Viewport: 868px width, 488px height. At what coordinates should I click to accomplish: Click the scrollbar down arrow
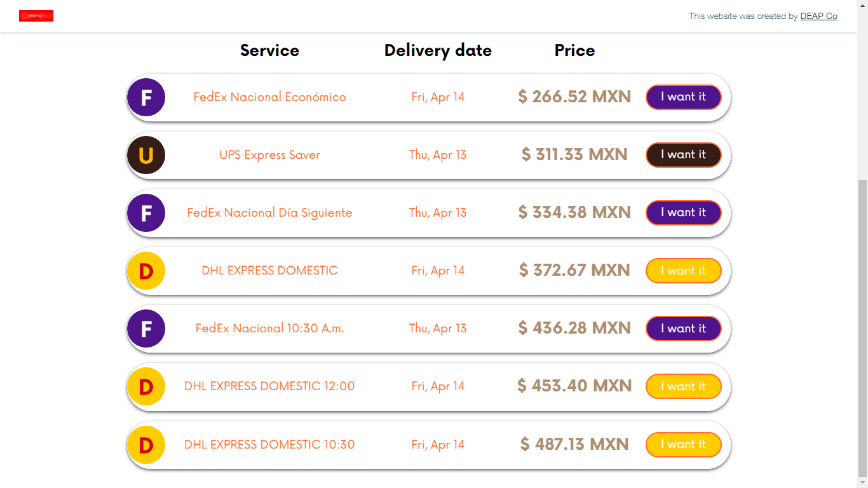click(x=863, y=483)
